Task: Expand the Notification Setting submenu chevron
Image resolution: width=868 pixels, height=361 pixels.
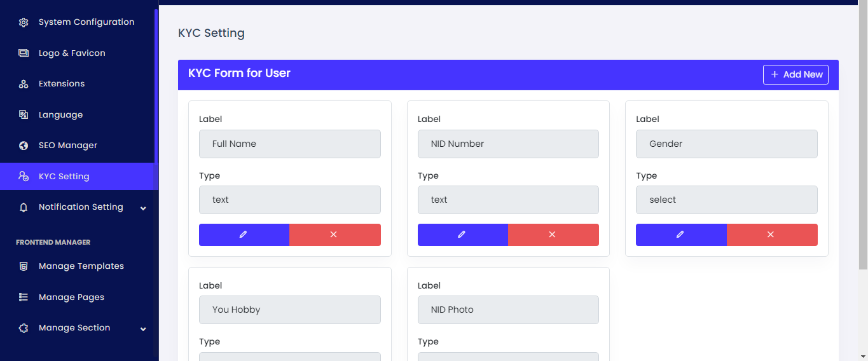Action: (x=143, y=208)
